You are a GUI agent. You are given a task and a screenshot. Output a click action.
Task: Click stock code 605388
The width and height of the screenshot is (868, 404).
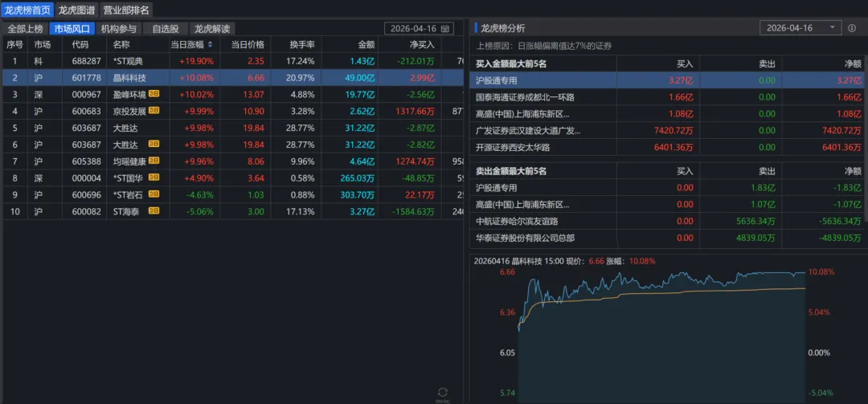tap(86, 161)
